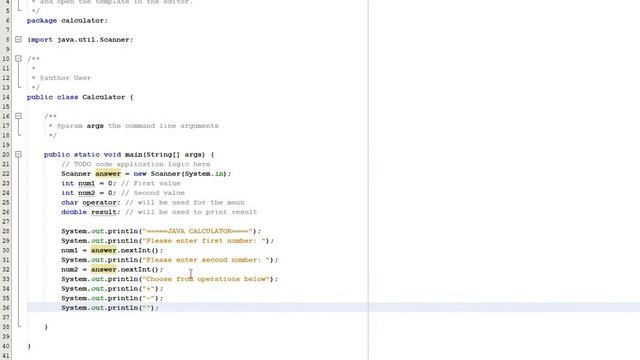Click the 'operator' variable on the char line
The height and width of the screenshot is (360, 640).
click(x=99, y=202)
